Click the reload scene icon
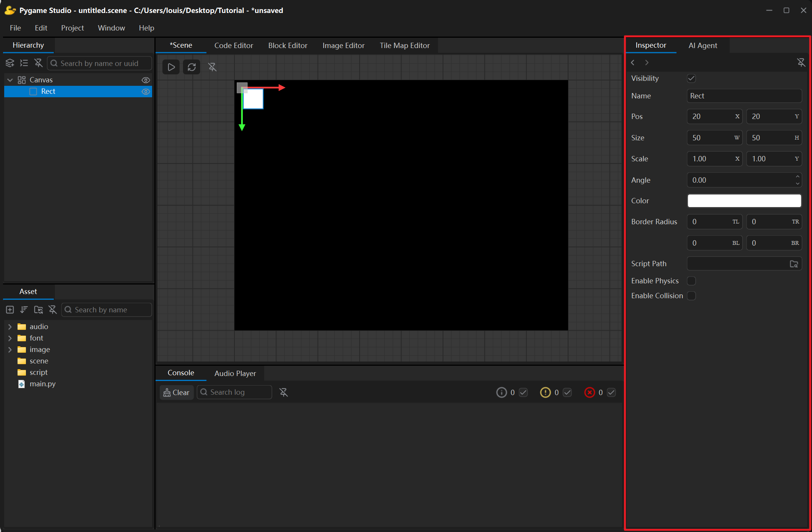 [192, 67]
